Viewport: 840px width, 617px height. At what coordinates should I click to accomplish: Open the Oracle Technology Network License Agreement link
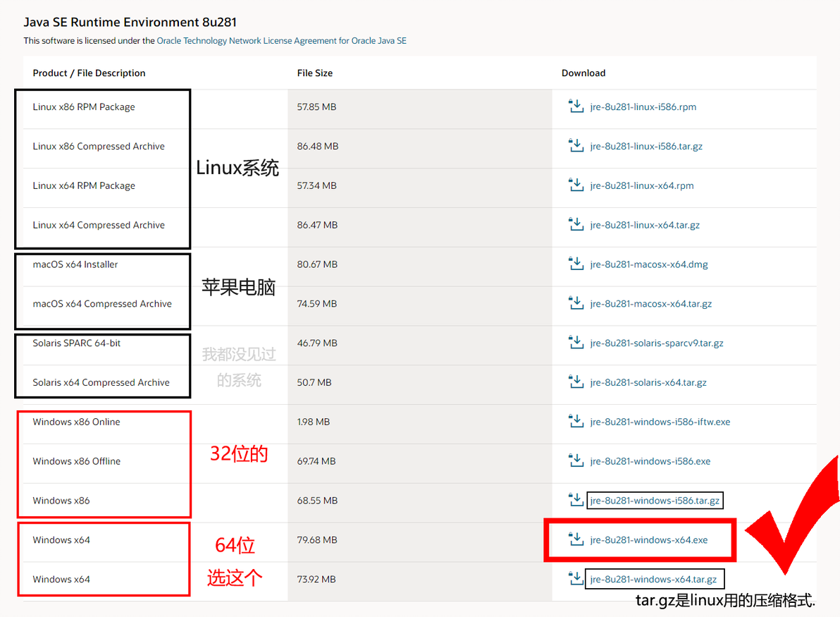coord(281,41)
